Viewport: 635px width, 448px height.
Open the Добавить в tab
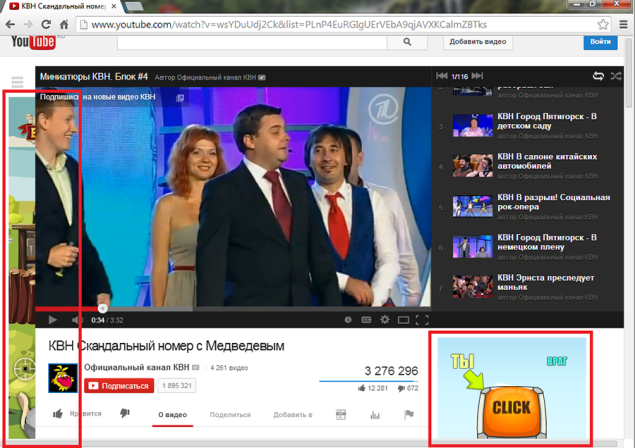[x=292, y=415]
